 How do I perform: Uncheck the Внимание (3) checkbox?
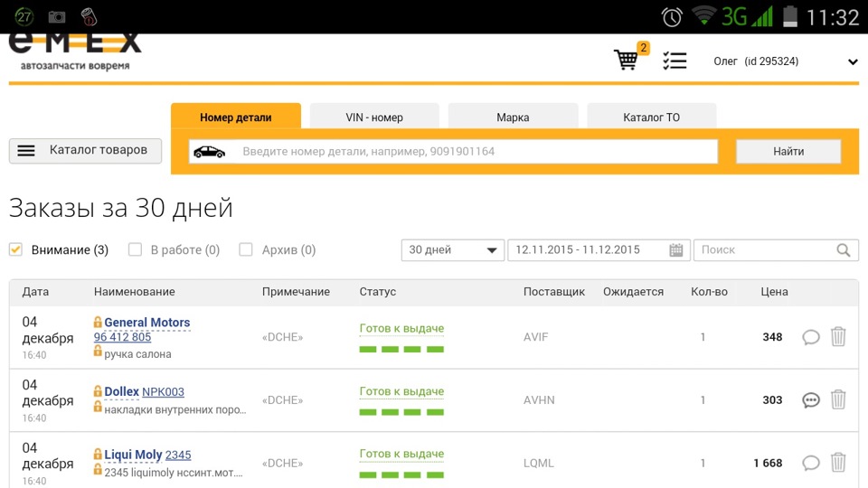pos(15,249)
